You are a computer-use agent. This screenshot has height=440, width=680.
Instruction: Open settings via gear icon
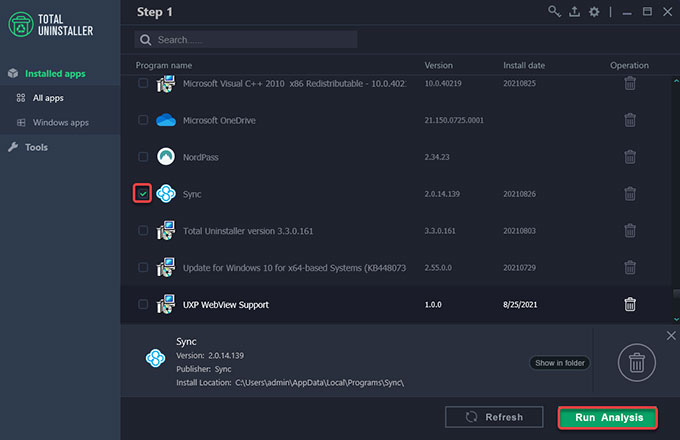[594, 12]
